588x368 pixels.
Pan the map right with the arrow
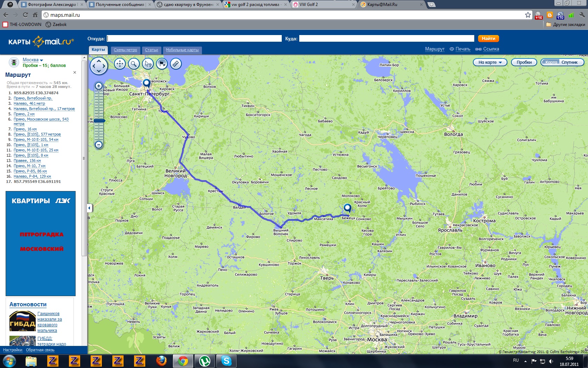pyautogui.click(x=104, y=66)
